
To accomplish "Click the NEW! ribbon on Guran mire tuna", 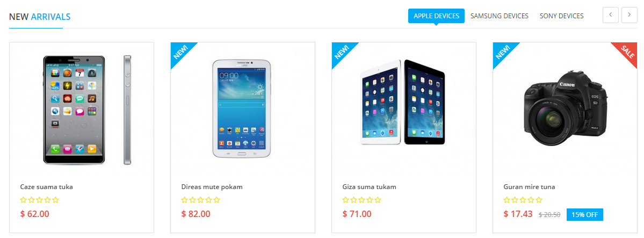I will 502,52.
